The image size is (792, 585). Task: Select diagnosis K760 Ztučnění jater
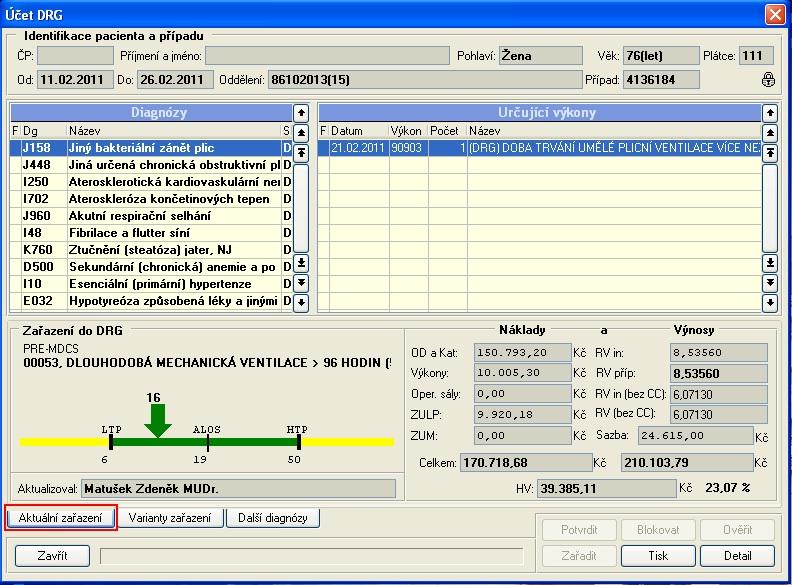(151, 250)
